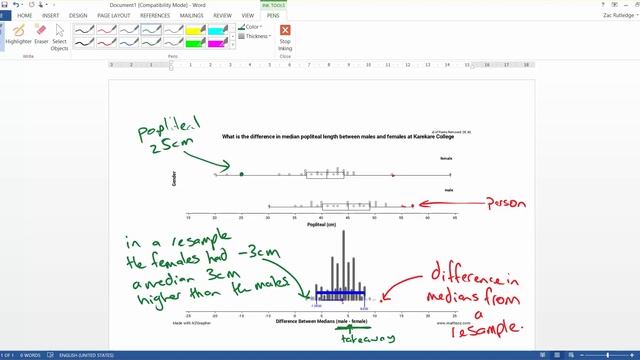The width and height of the screenshot is (640, 360).
Task: Open Touch/Mouse mode dropdown arrow
Action: tap(47, 5)
